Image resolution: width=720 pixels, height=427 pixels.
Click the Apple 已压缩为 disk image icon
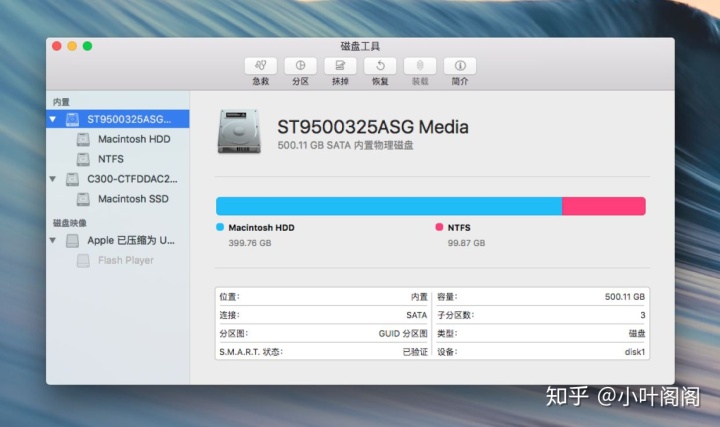tap(72, 241)
